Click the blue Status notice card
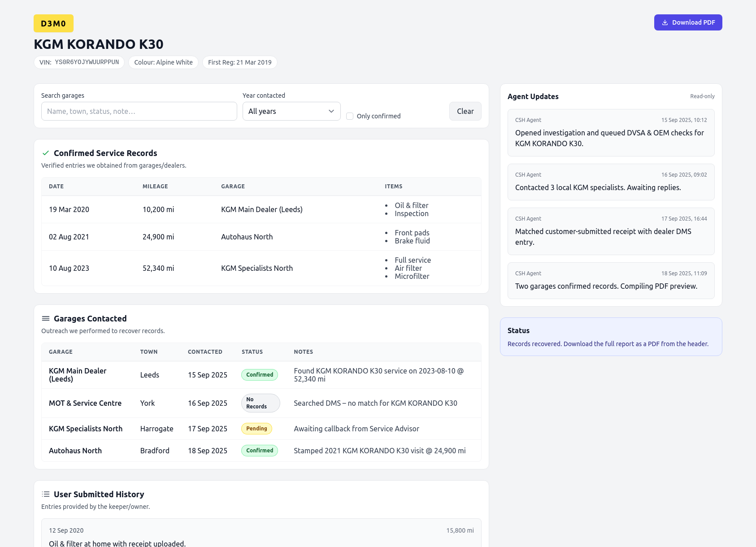The width and height of the screenshot is (756, 547). 610,336
